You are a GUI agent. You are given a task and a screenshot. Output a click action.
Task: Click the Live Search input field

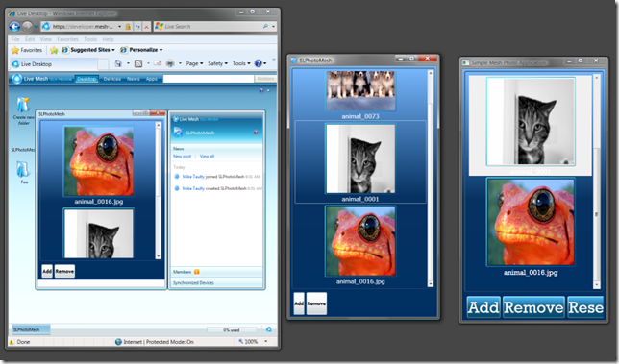pyautogui.click(x=212, y=27)
